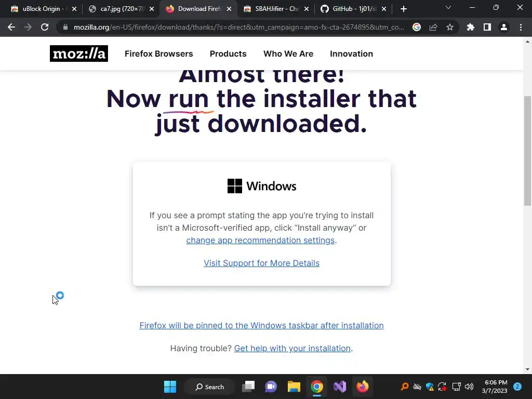
Task: Open Visit Support for More Details link
Action: click(261, 263)
